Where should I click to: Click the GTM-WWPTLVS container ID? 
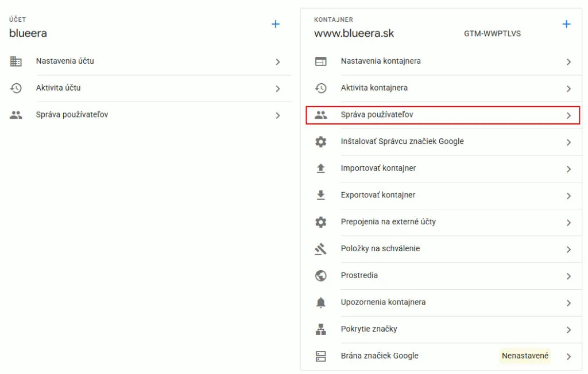[492, 34]
